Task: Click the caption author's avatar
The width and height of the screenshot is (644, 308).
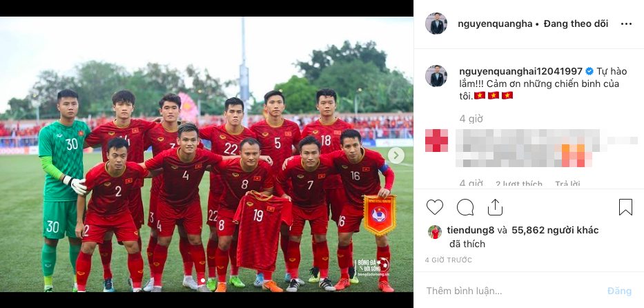Action: coord(436,75)
